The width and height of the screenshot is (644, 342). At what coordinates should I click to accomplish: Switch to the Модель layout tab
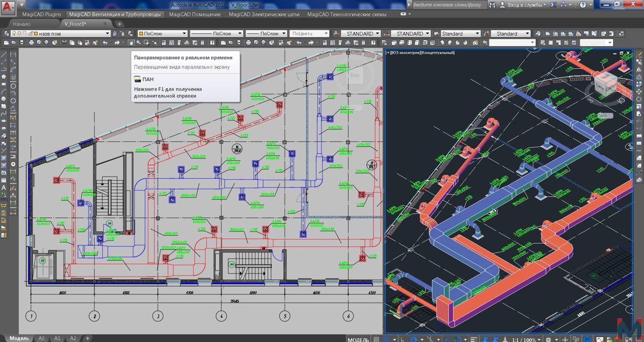[19, 338]
